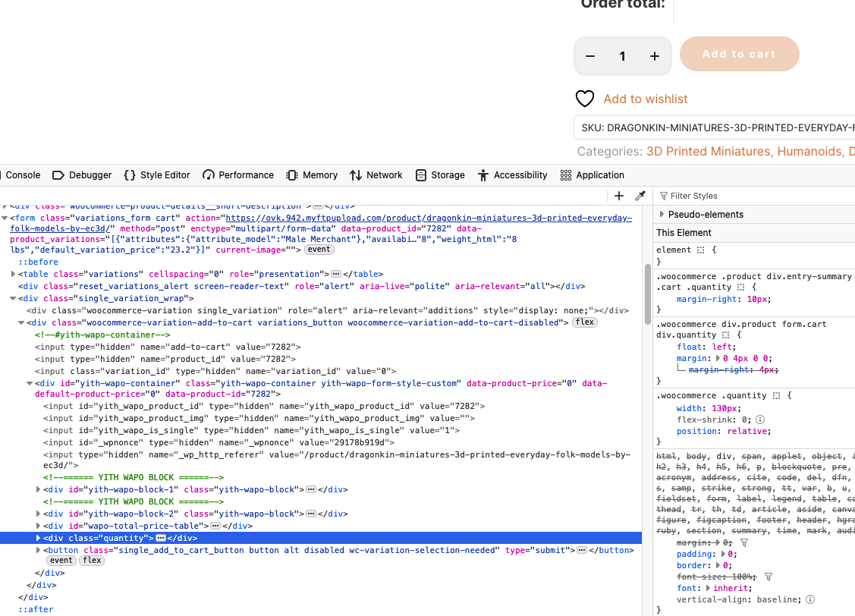The height and width of the screenshot is (616, 855).
Task: Increase quantity with the plus button
Action: click(x=655, y=57)
